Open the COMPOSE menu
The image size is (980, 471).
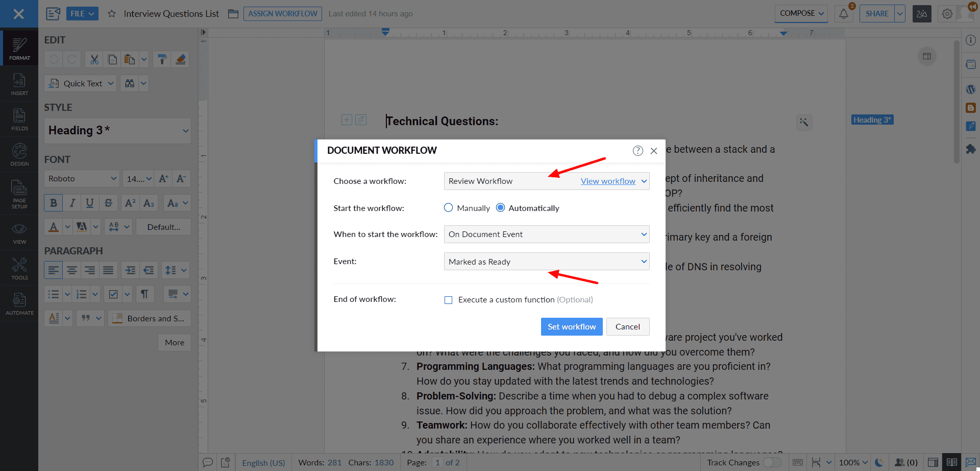click(801, 14)
